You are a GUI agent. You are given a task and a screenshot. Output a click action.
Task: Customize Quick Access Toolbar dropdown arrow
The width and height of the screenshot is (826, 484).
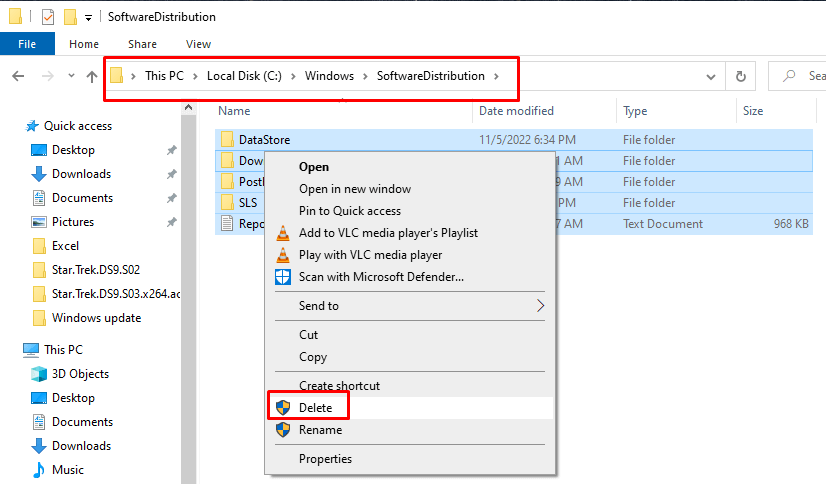(x=88, y=18)
